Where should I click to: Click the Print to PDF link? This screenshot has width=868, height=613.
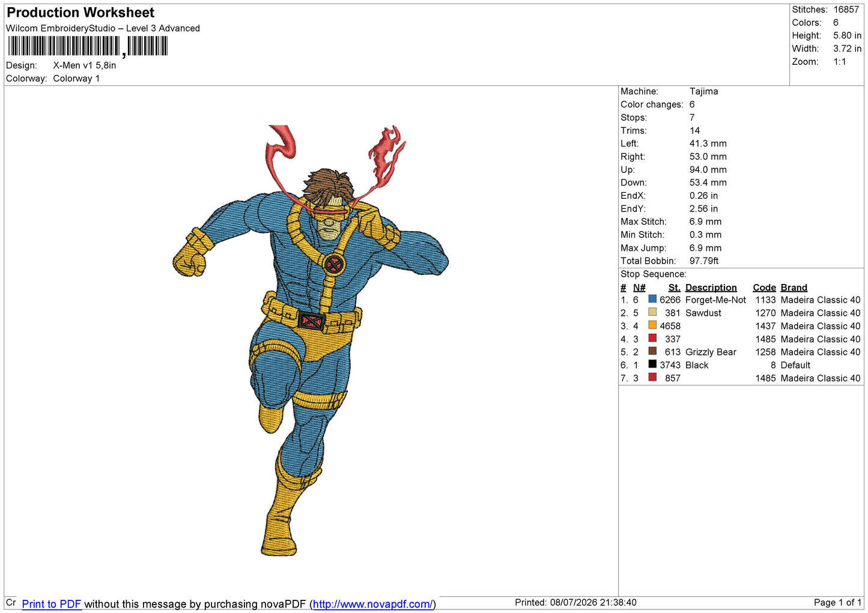pos(52,604)
